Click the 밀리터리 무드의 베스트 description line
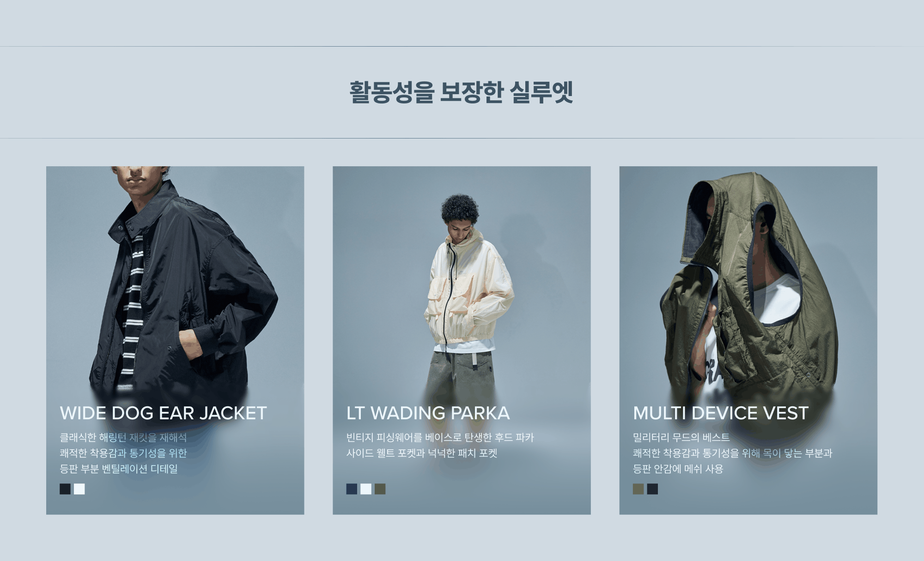Screen dimensions: 924x561 pyautogui.click(x=681, y=437)
